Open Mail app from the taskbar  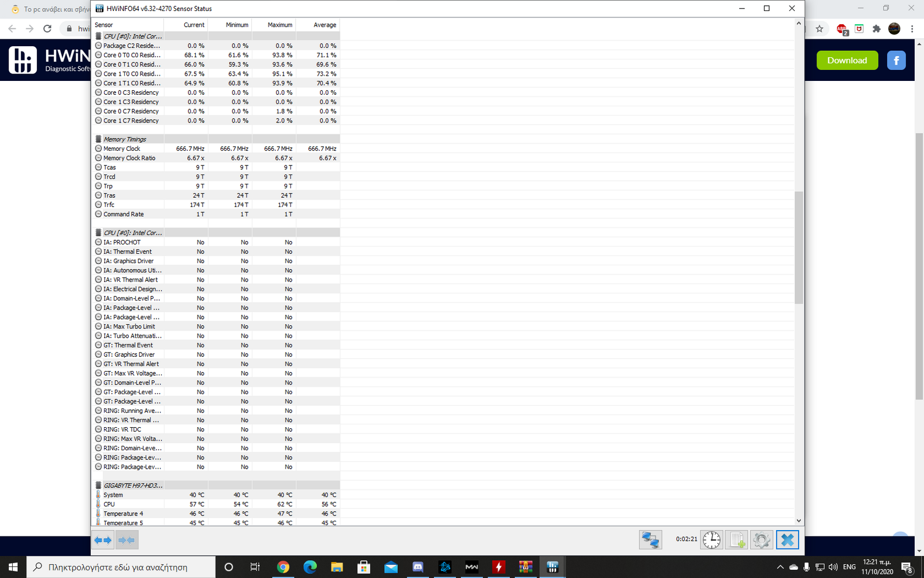coord(391,567)
